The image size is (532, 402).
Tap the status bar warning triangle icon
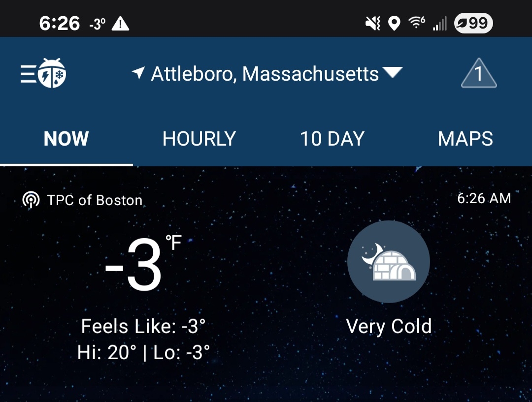coord(121,23)
